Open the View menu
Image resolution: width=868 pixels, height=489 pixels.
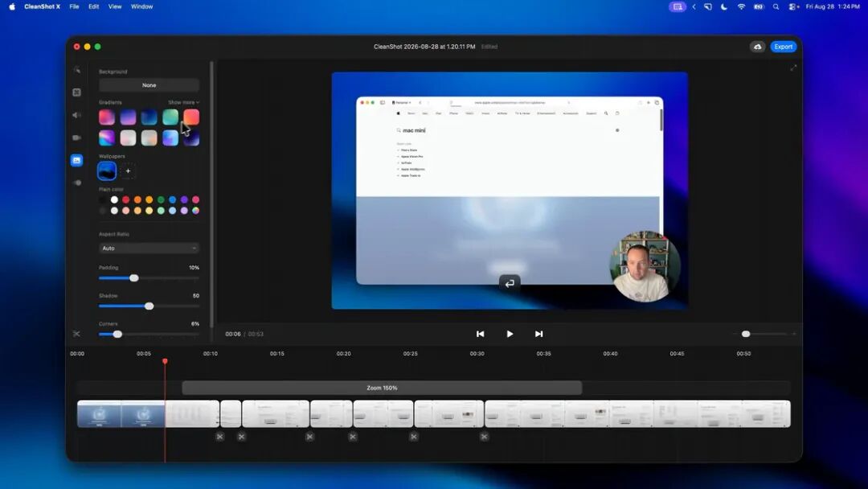(x=115, y=6)
